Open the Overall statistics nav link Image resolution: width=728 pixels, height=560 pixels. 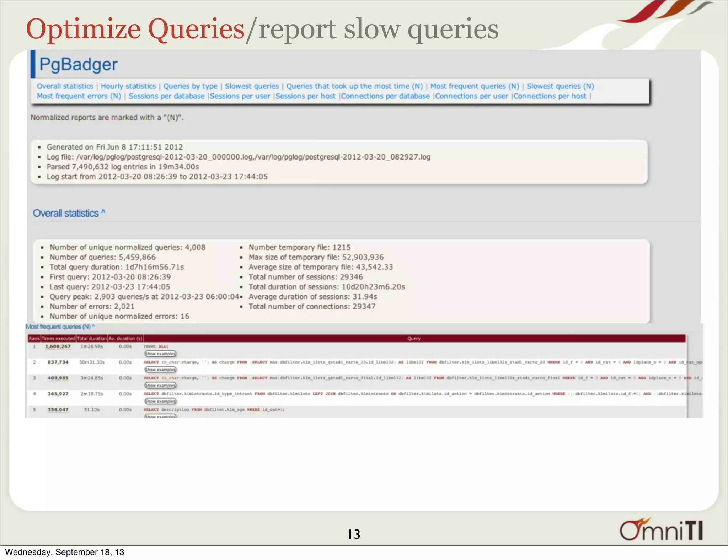(x=65, y=86)
